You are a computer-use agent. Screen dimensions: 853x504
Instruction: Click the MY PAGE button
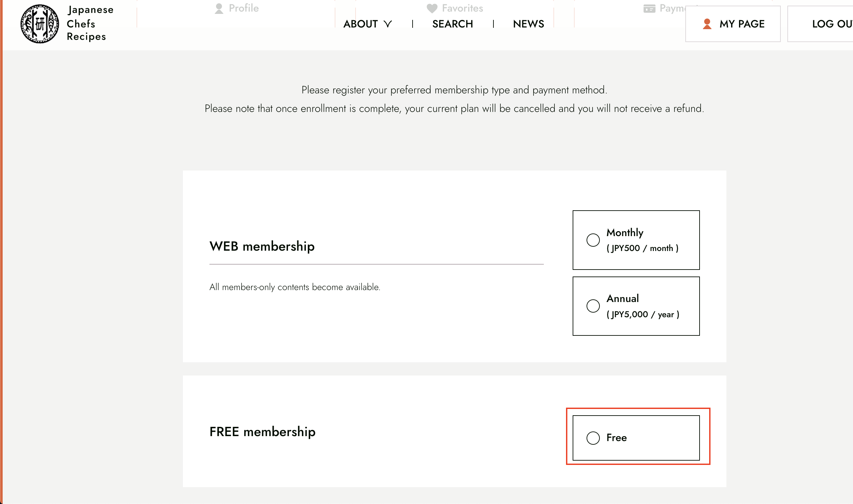point(733,24)
